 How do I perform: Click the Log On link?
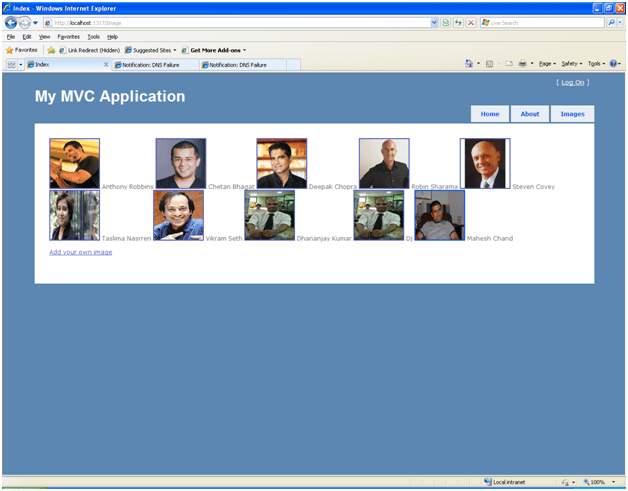(573, 82)
